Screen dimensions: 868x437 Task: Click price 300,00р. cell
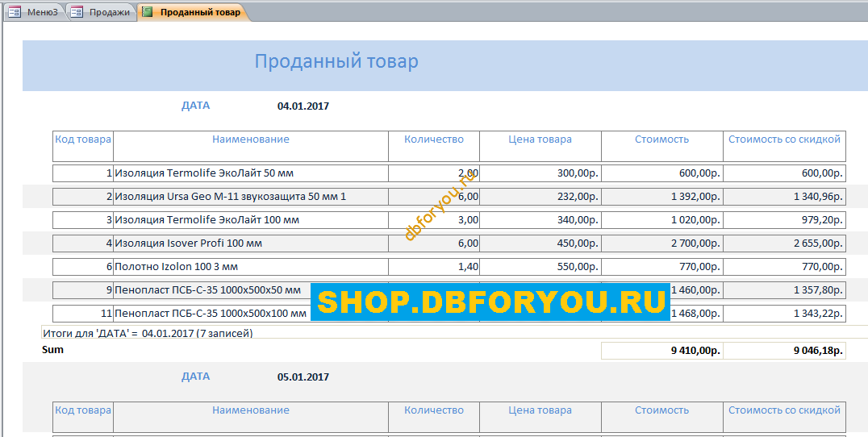tap(540, 173)
